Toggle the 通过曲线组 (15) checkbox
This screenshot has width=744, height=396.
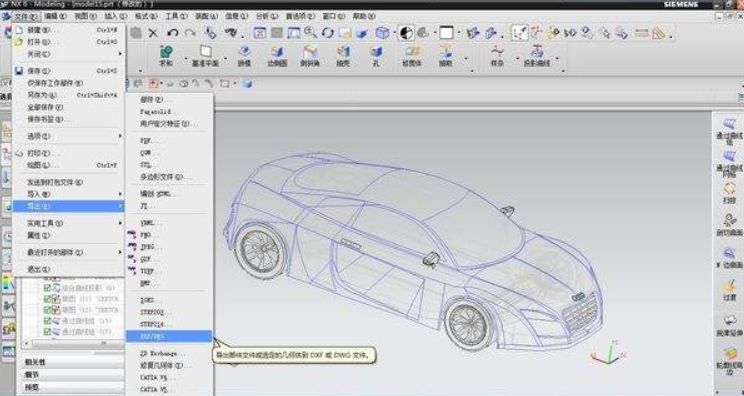(x=47, y=321)
